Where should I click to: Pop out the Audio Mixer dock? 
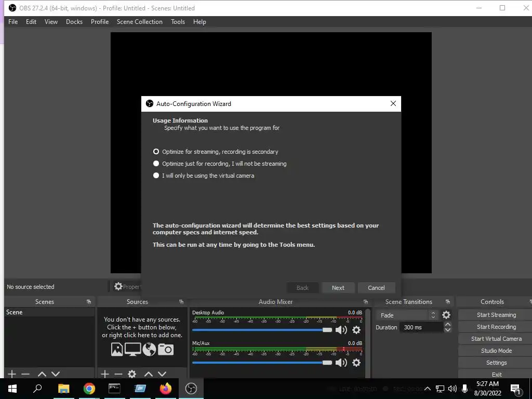(365, 302)
